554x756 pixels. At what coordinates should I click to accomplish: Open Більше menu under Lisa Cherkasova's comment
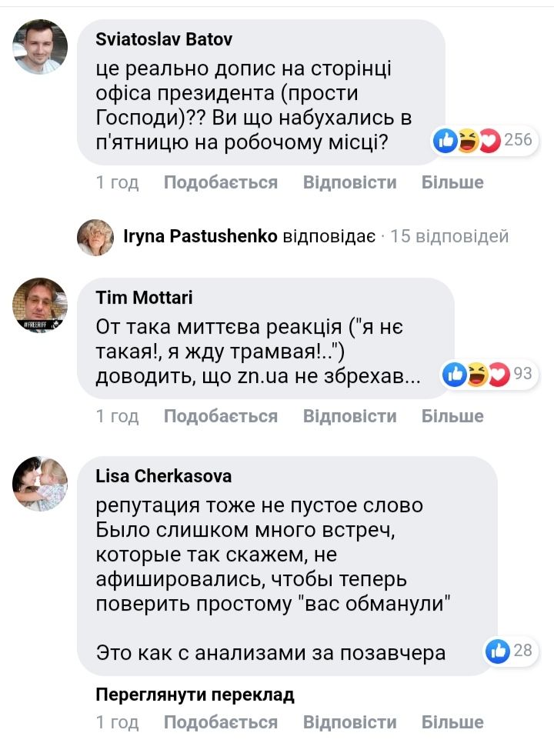452,722
